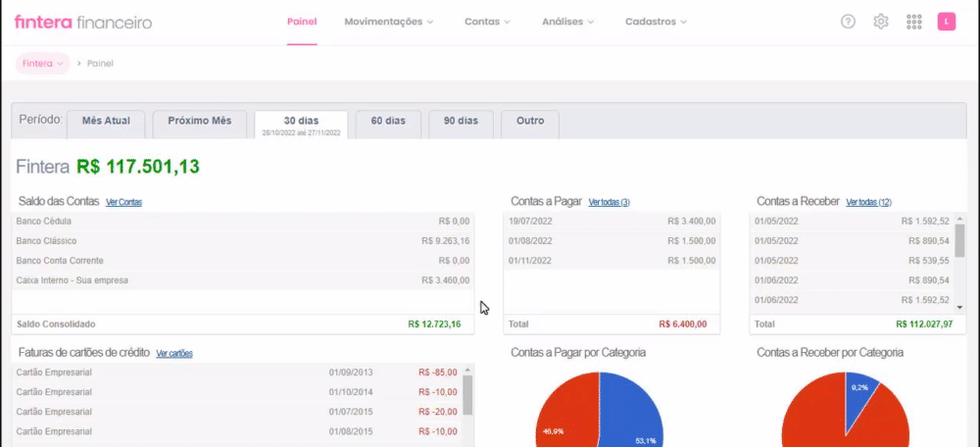Open the Fintera breadcrumb dropdown
This screenshot has height=447, width=980.
[42, 63]
